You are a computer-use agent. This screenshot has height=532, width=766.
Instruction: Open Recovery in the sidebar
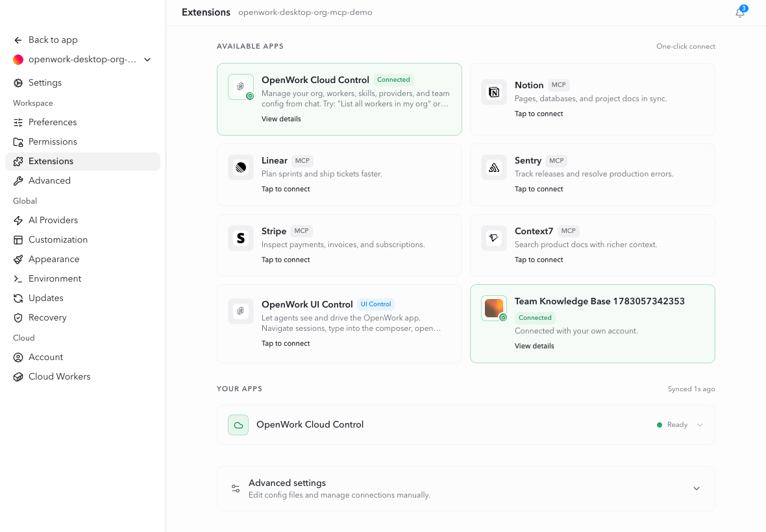(x=82, y=318)
